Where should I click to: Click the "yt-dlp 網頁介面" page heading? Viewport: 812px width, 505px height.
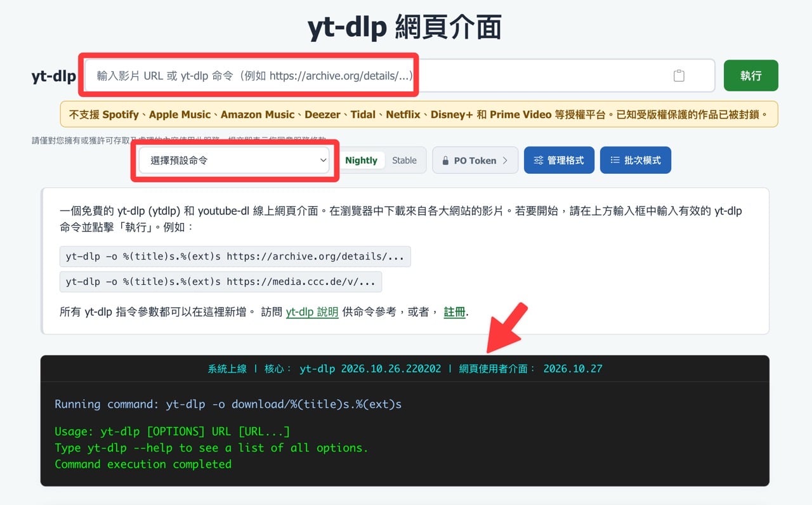(x=405, y=28)
